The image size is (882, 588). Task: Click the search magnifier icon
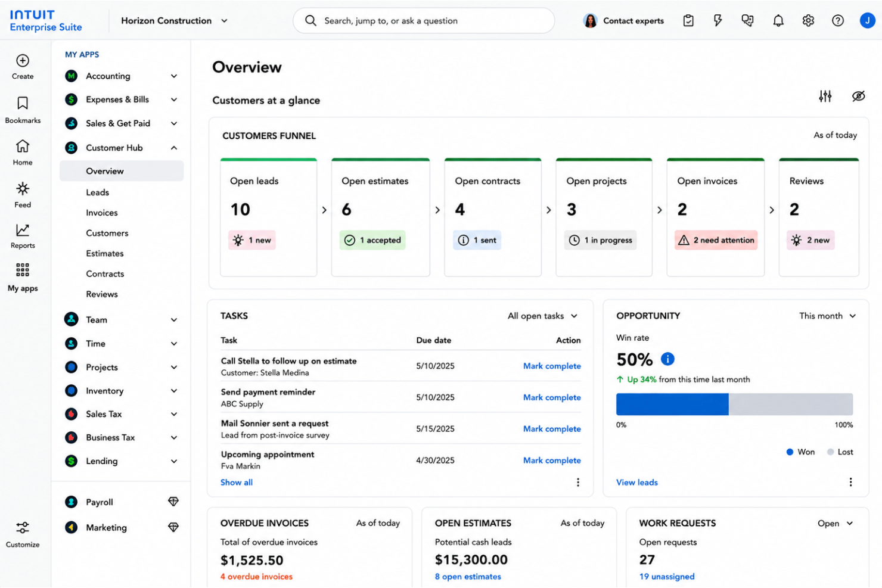pyautogui.click(x=310, y=21)
